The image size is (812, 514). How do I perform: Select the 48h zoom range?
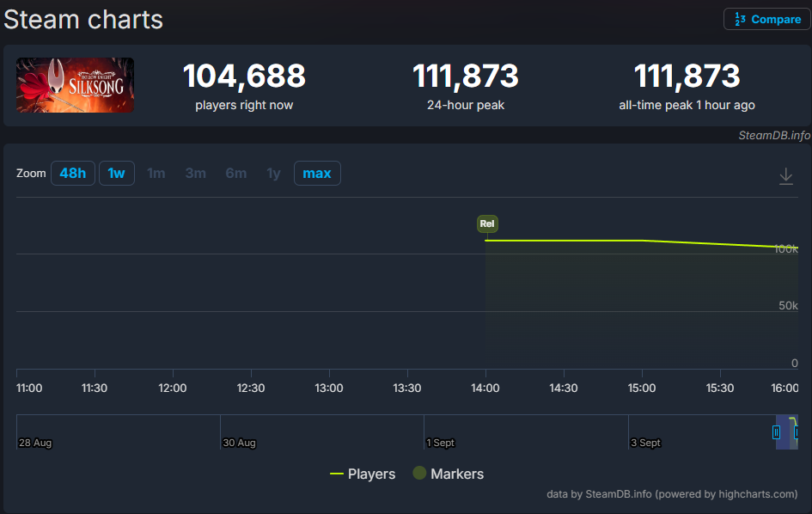pos(73,173)
